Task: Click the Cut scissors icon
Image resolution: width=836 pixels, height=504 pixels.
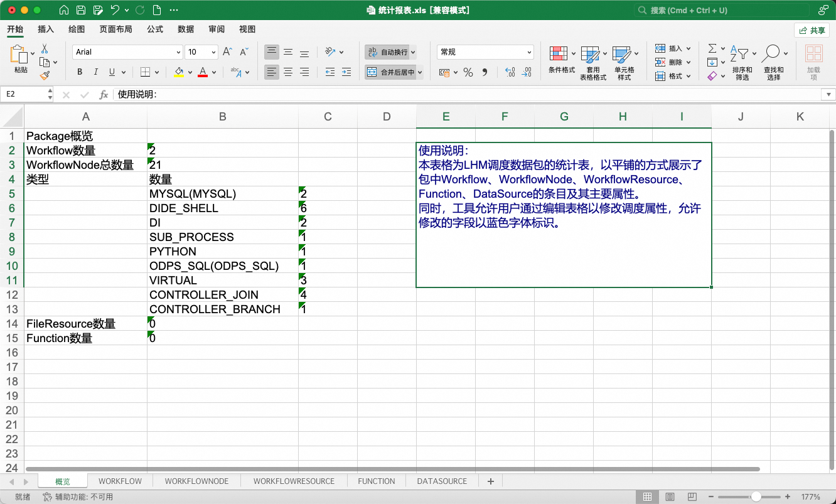Action: pos(45,49)
